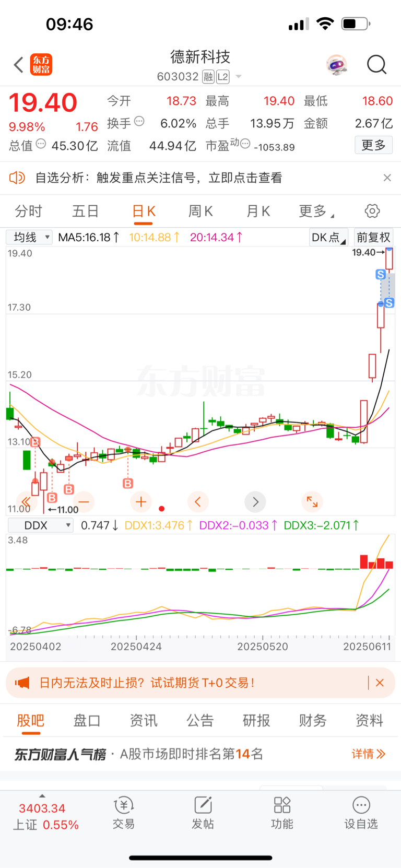Tap the 日内无法及时止损 futures banner text
Screen dimensions: 401x868
tap(147, 683)
